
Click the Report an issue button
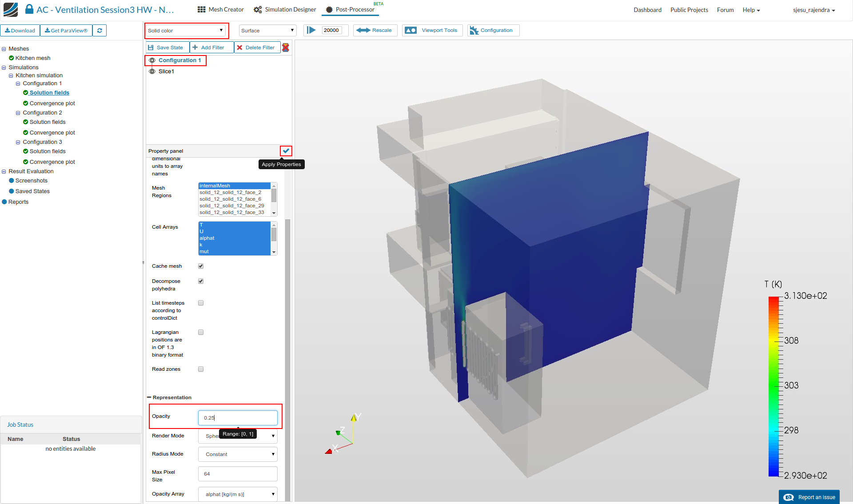pos(809,497)
